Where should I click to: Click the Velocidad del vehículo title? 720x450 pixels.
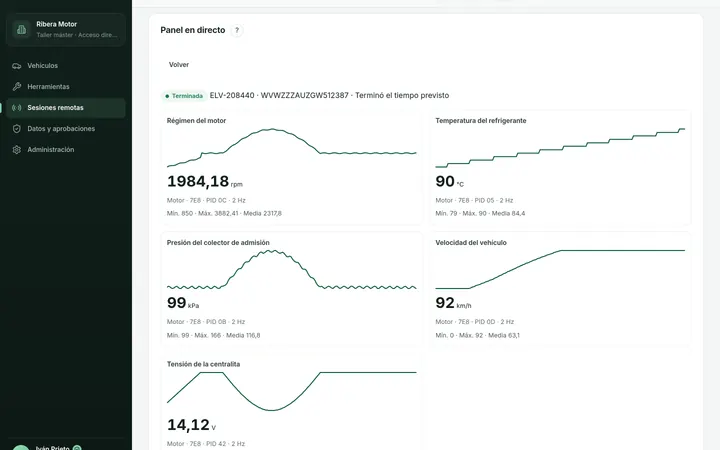pyautogui.click(x=471, y=243)
